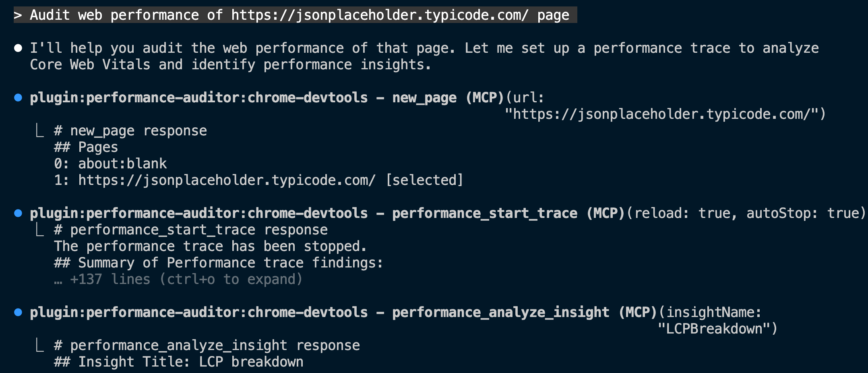
Task: Click the "LCPBreakdown" insightName value
Action: [714, 329]
